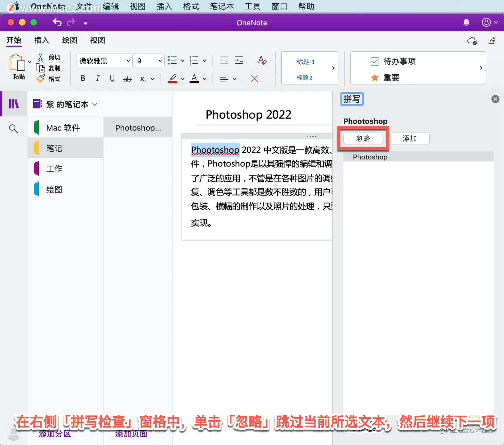This screenshot has height=445, width=504.
Task: Open the 编辑 menu in menu bar
Action: click(x=111, y=6)
